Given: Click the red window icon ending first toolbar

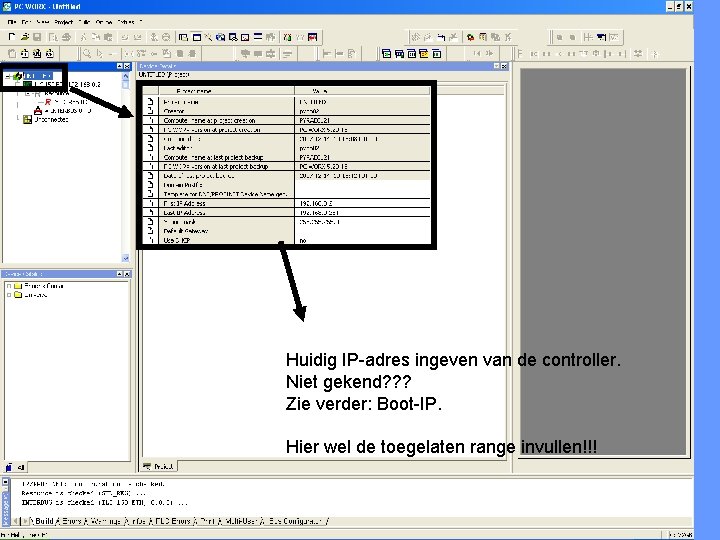Looking at the screenshot, I should (x=313, y=37).
